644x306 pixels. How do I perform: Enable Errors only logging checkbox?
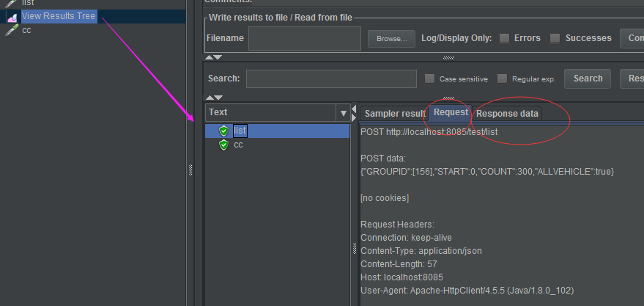(504, 38)
